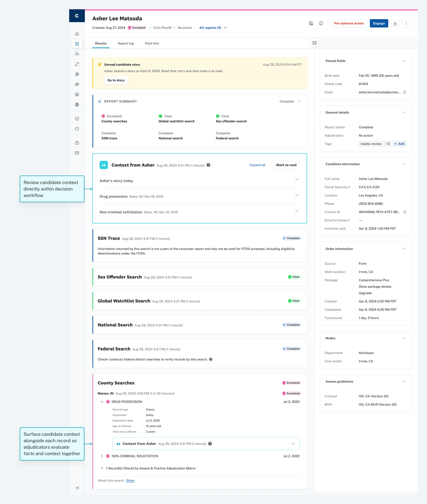Switch to the Report log tab
Screen dimensions: 427x504
point(126,44)
